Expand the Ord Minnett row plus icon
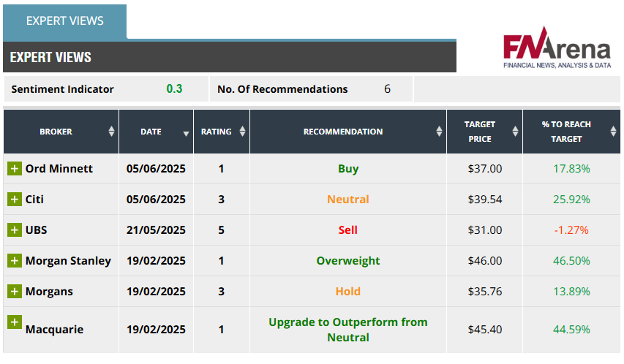Image resolution: width=624 pixels, height=364 pixels. tap(15, 169)
